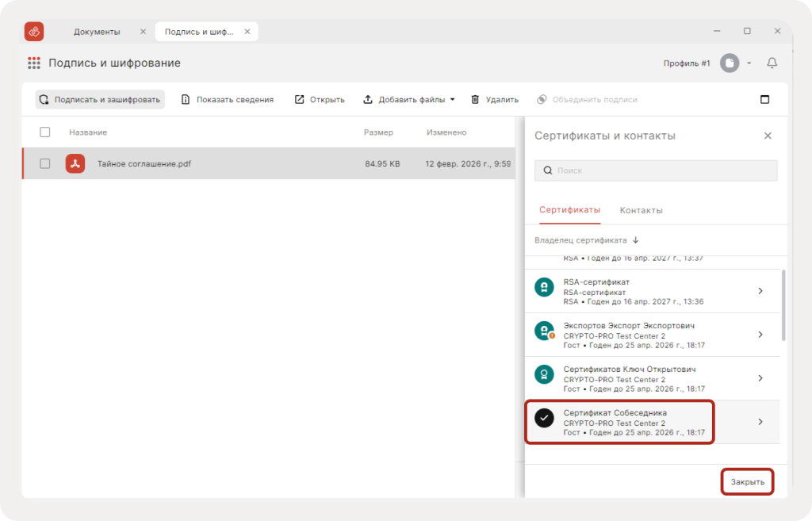Click the Sign and encrypt button

coord(100,99)
